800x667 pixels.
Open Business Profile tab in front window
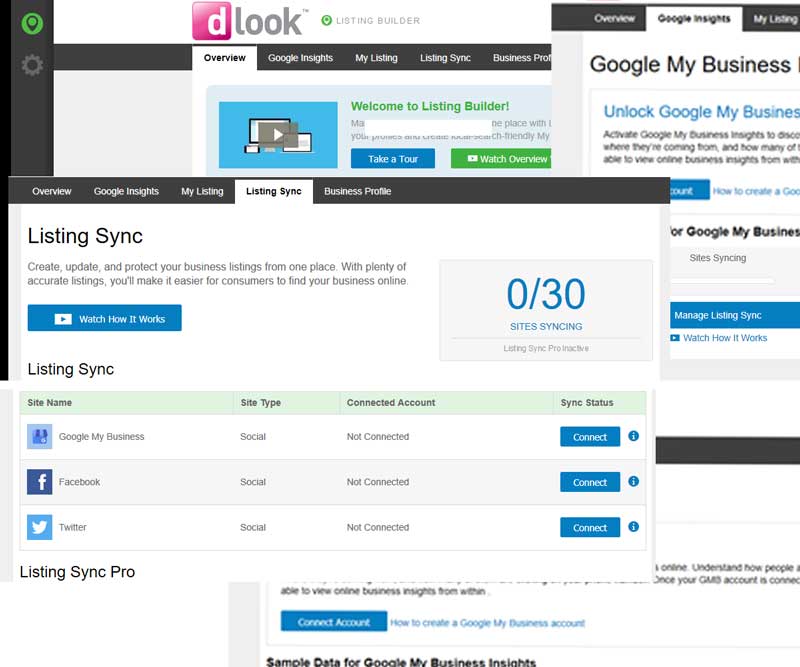coord(358,191)
